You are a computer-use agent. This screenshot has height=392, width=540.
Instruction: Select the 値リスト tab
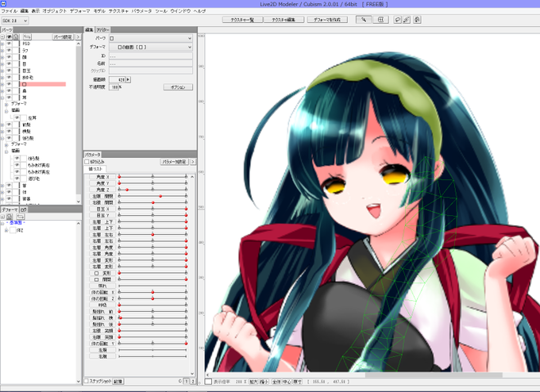95,169
